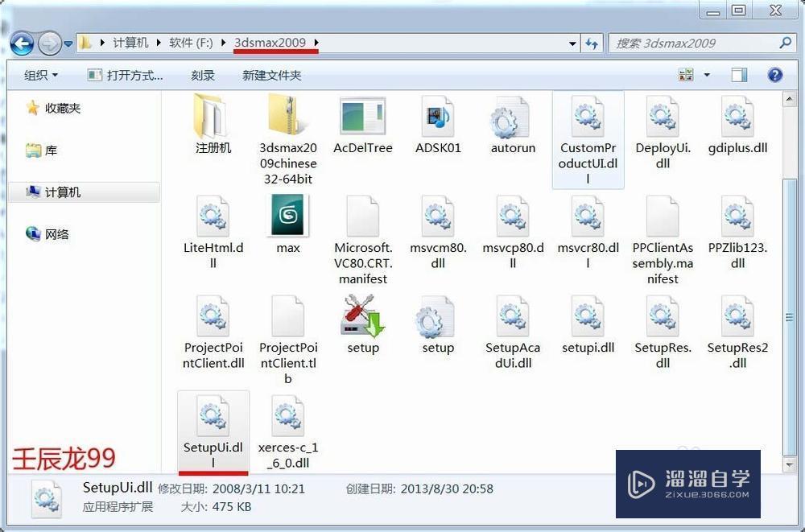Image resolution: width=805 pixels, height=532 pixels.
Task: Select SetupRes2.dll file
Action: point(737,332)
